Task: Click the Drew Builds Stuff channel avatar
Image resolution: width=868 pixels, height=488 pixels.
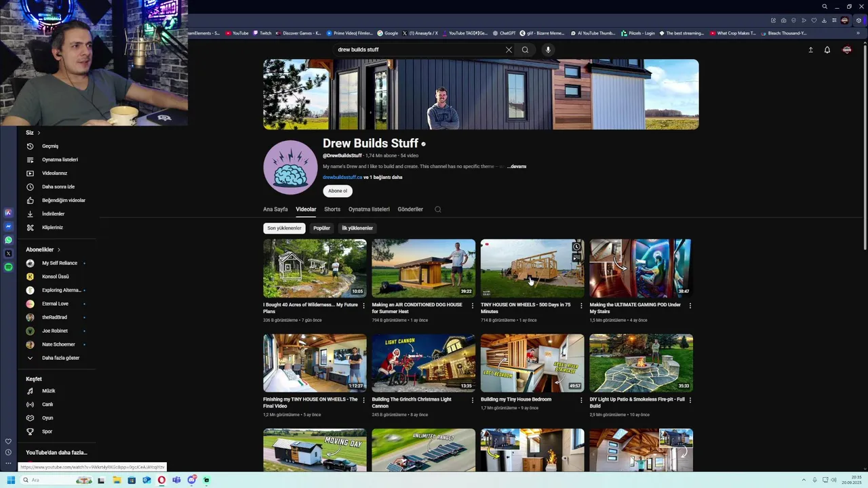Action: (x=290, y=167)
